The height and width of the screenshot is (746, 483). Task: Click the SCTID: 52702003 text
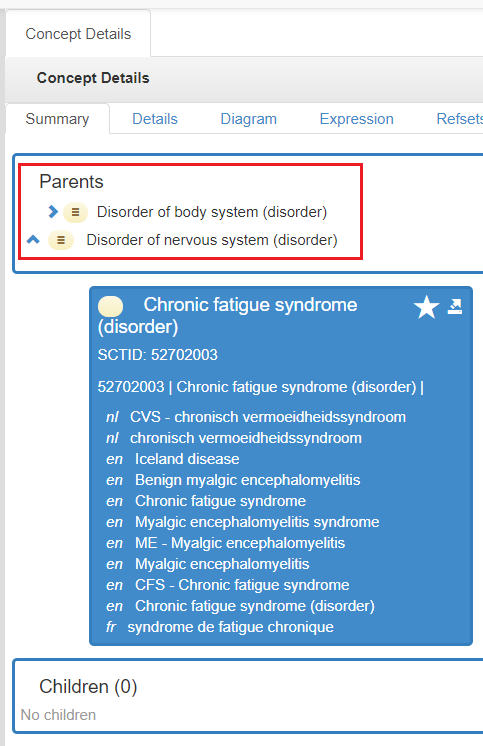point(158,355)
